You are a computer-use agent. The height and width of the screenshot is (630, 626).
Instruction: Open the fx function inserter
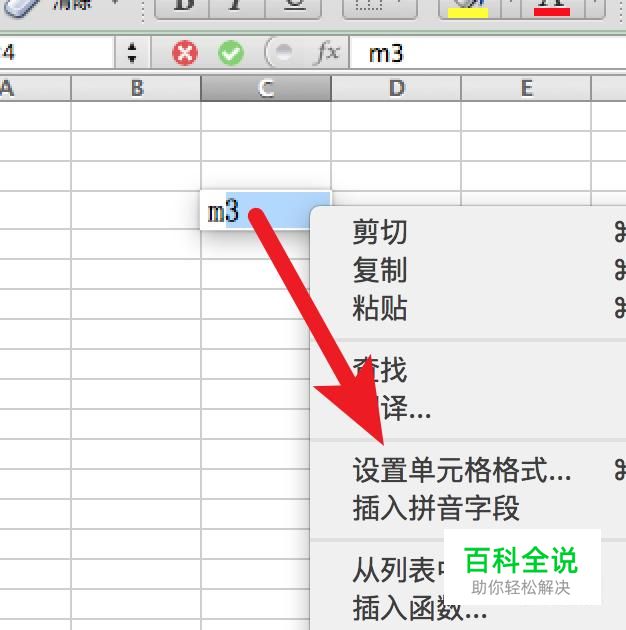tap(327, 53)
